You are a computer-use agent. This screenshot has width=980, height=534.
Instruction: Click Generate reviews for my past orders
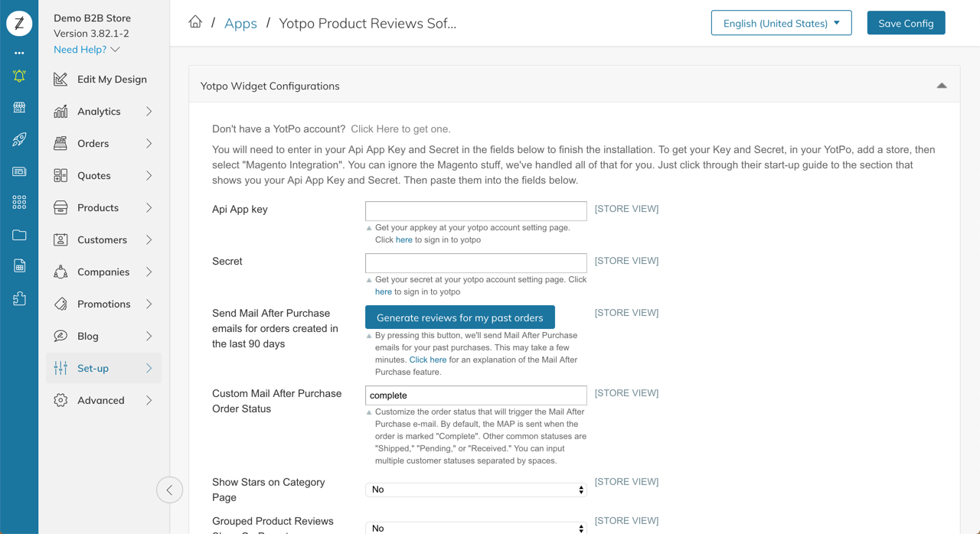pos(460,317)
